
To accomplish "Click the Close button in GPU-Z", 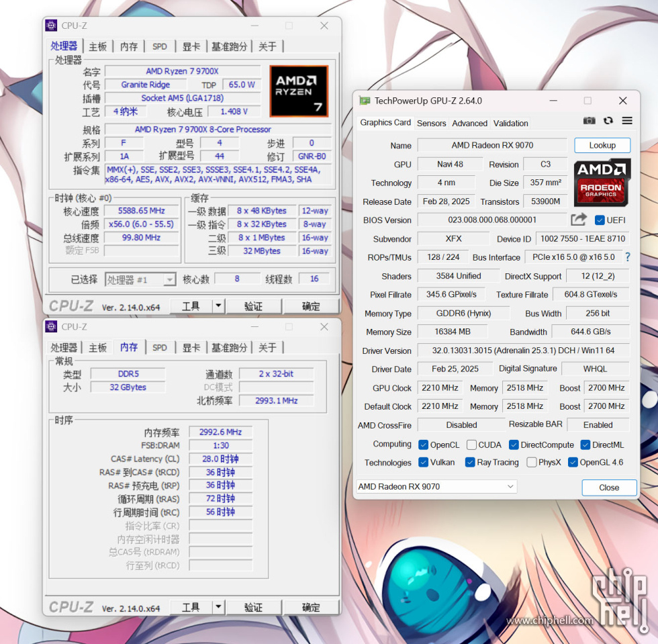I will click(609, 488).
